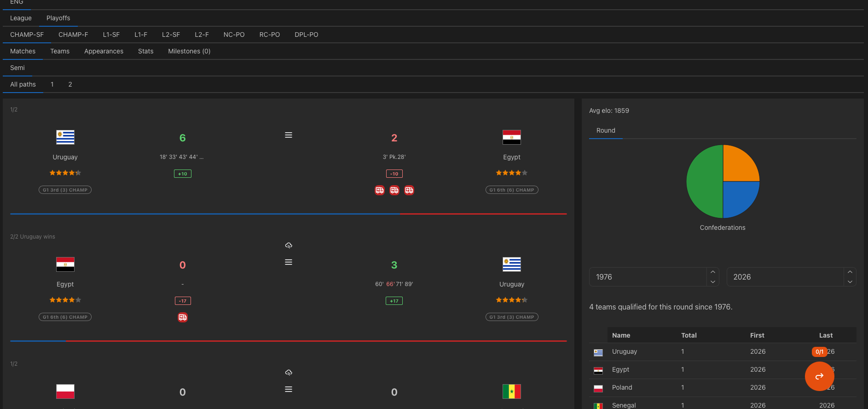Click Uruguay flag in qualified teams table
Viewport: 868px width, 409px height.
[598, 352]
